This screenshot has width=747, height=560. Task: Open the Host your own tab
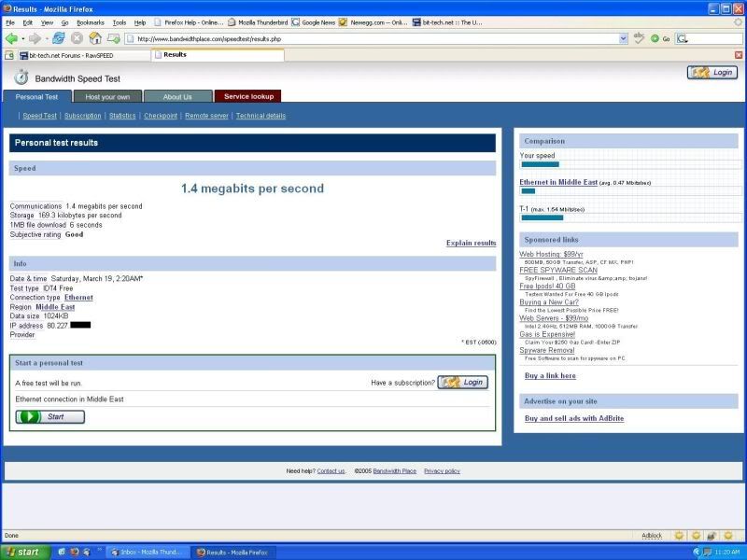pyautogui.click(x=107, y=97)
